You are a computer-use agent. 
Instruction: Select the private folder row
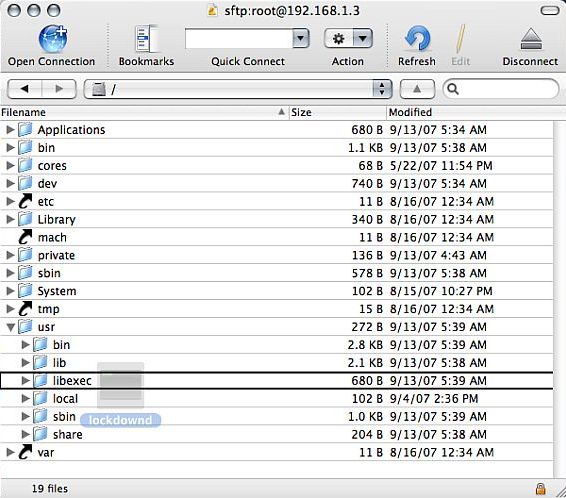point(277,255)
